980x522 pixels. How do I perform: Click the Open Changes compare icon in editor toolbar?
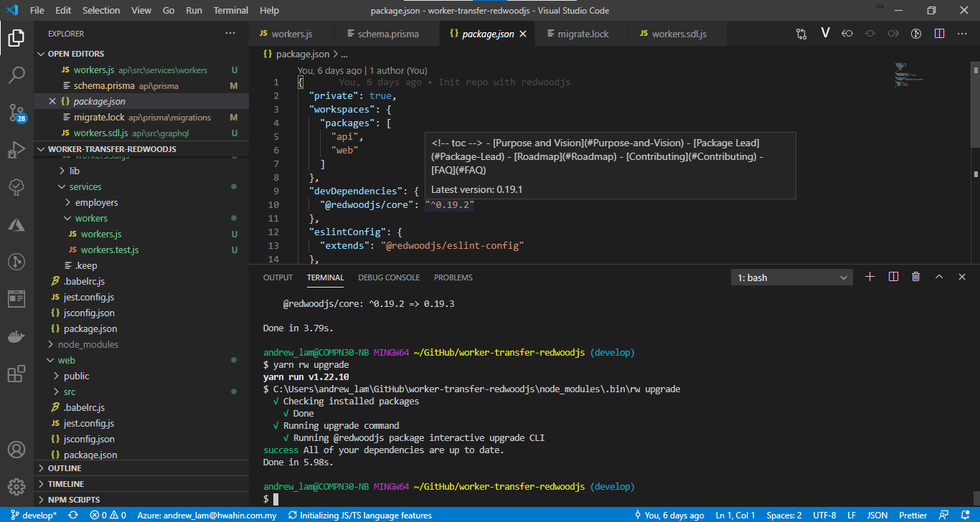click(x=801, y=34)
